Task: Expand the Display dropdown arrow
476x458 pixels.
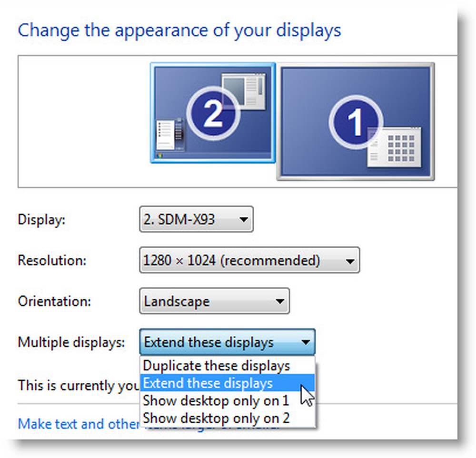Action: point(243,220)
